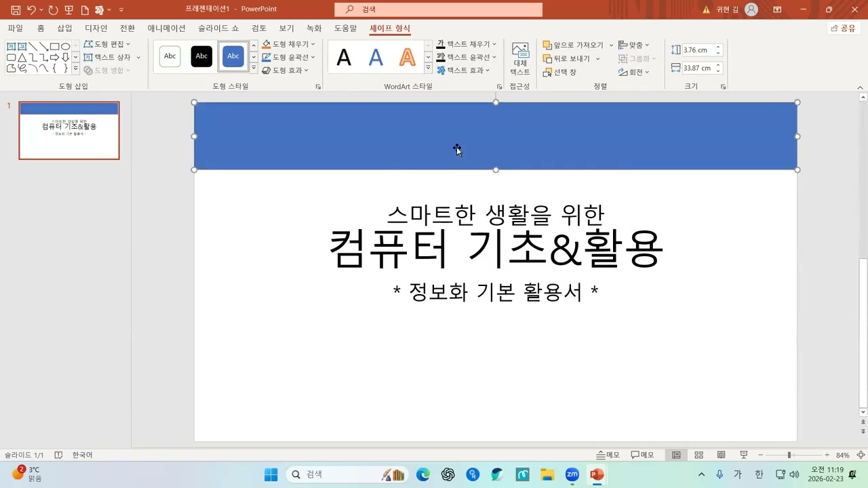Image resolution: width=868 pixels, height=488 pixels.
Task: Click the 앞으로 가져오기 bring forward button
Action: click(573, 45)
